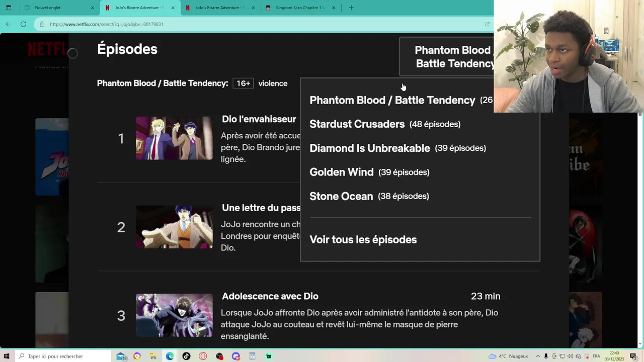Switch the FRA input language indicator
This screenshot has height=362, width=644.
click(596, 356)
